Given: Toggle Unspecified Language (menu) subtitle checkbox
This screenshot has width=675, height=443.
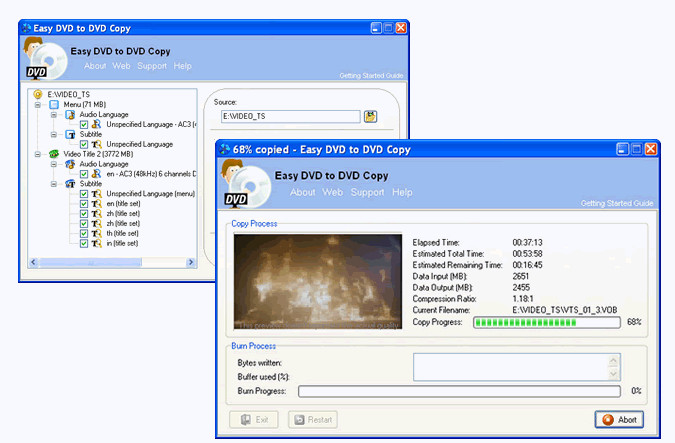Looking at the screenshot, I should point(84,194).
